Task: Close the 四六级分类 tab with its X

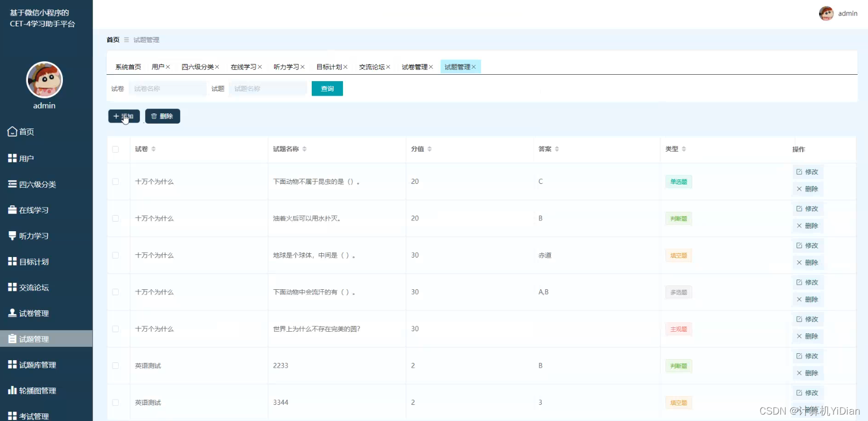Action: click(217, 67)
